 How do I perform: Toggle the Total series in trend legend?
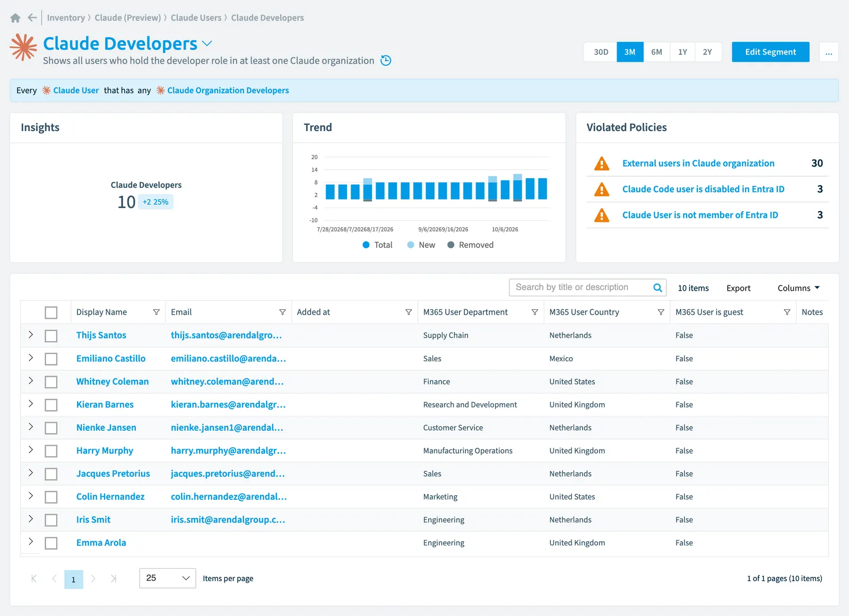[x=377, y=245]
